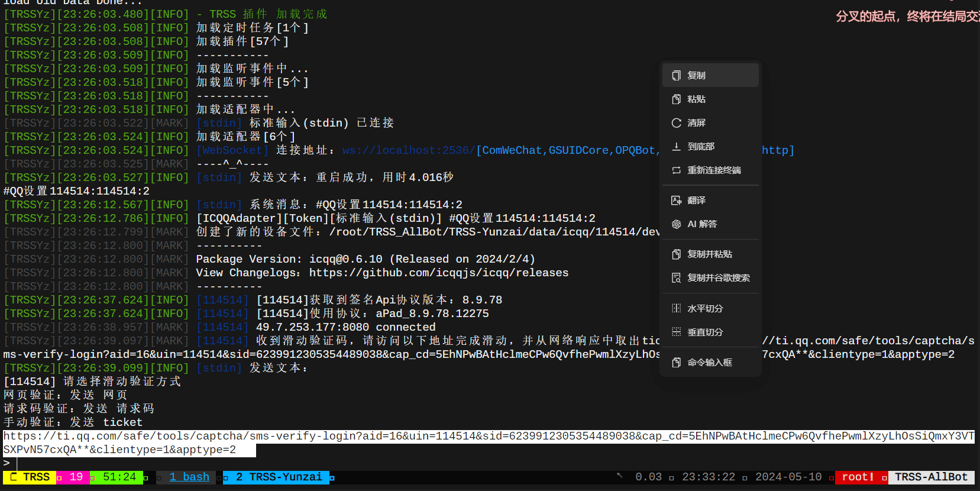
Task: Click the translate icon
Action: pyautogui.click(x=677, y=200)
